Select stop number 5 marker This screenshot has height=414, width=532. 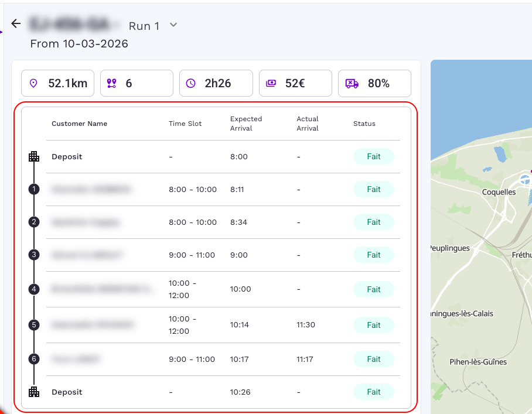34,325
